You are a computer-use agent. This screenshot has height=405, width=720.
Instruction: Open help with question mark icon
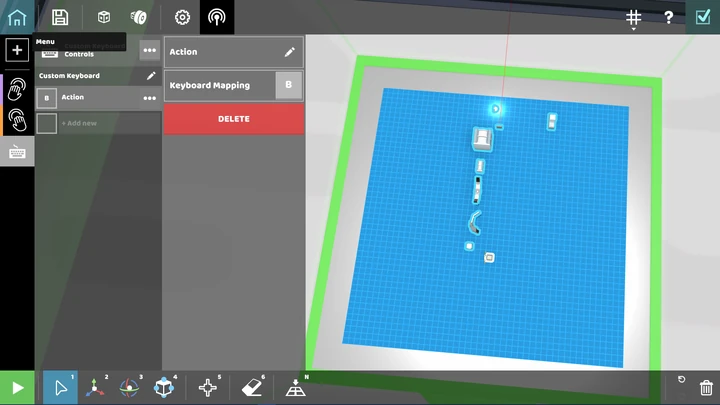pyautogui.click(x=669, y=17)
